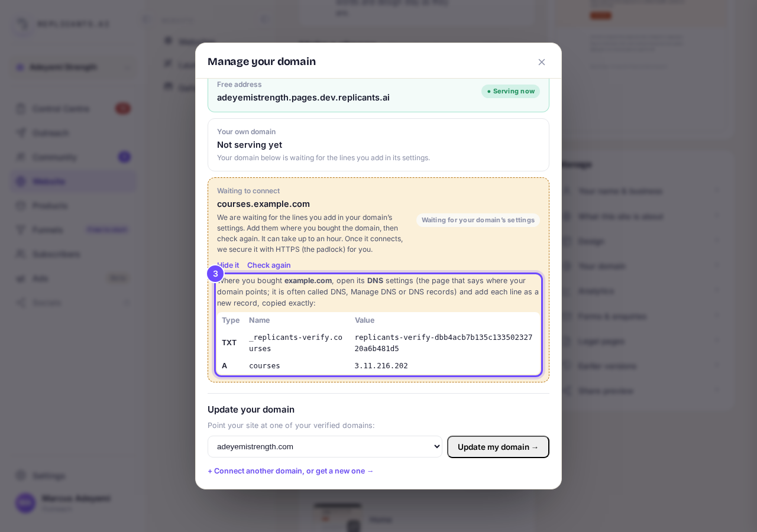Screen dimensions: 757x532
Task: Click the Update my domain button
Action: [498, 447]
